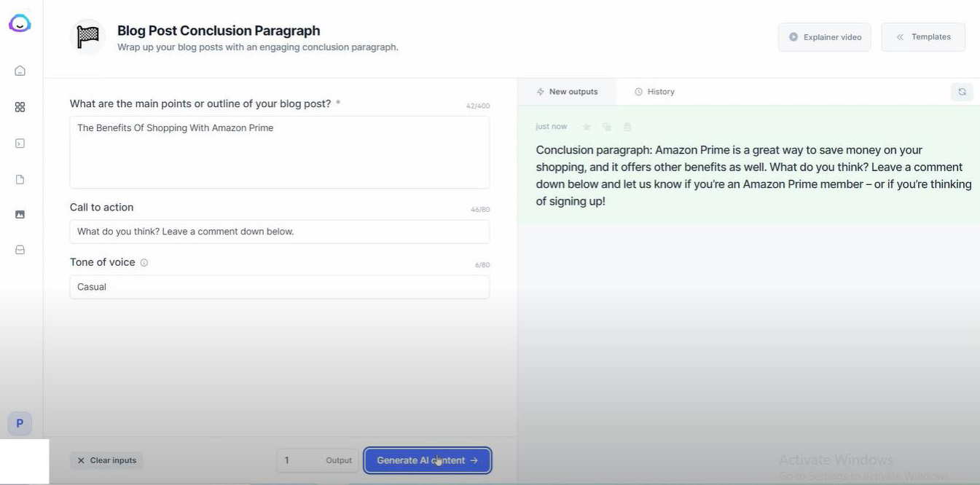This screenshot has height=485, width=980.
Task: Click the Tone of voice field containing Casual
Action: tap(280, 287)
